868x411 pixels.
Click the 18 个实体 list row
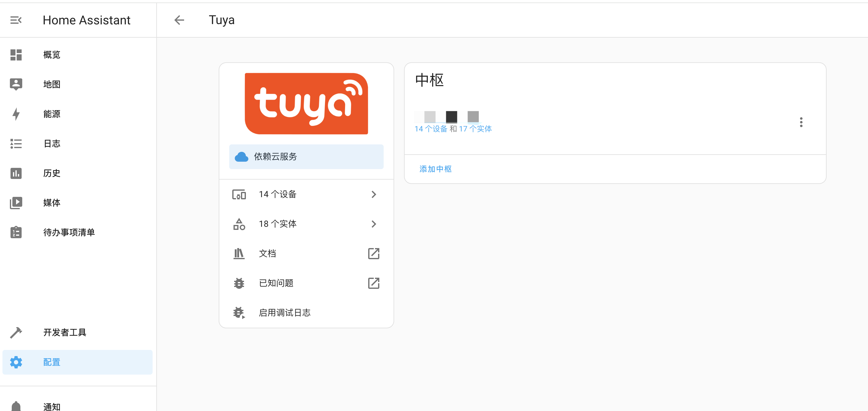click(306, 224)
